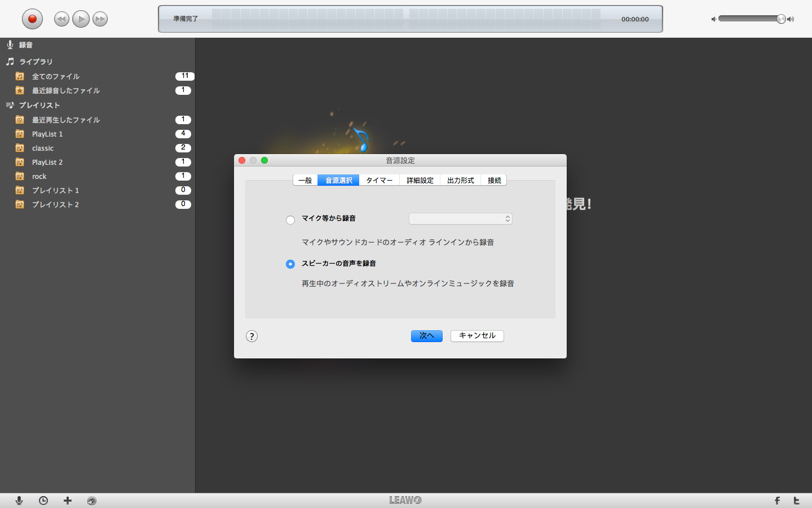Select the スピーカーの音声を録音 radio button
The width and height of the screenshot is (812, 508).
pyautogui.click(x=290, y=264)
